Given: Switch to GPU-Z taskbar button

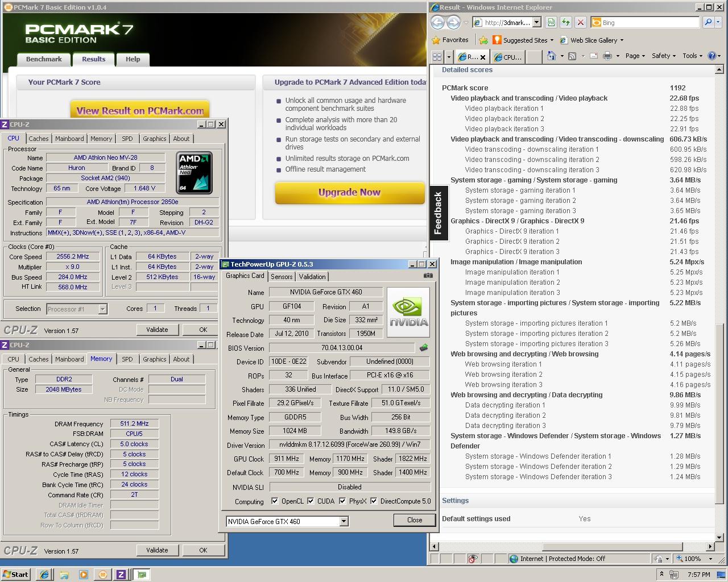Looking at the screenshot, I should click(141, 575).
